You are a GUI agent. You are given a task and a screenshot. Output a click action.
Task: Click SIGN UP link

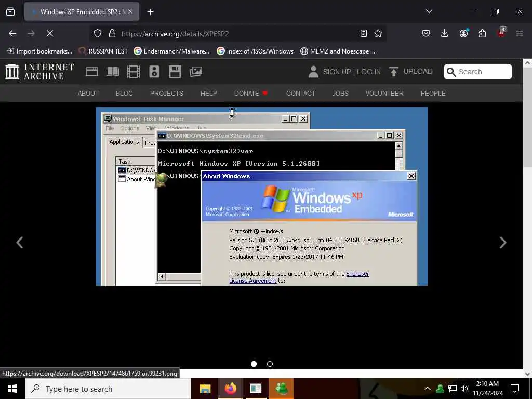(337, 72)
